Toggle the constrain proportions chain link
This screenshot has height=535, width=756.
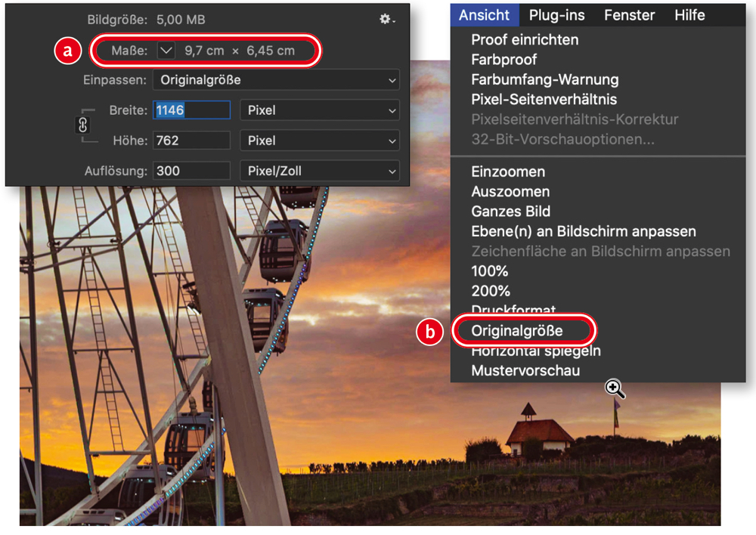[82, 125]
